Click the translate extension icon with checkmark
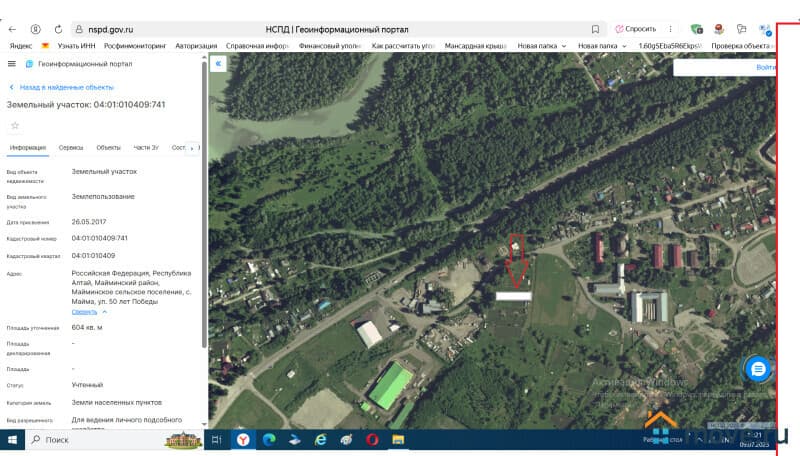This screenshot has width=800, height=456. point(765,30)
